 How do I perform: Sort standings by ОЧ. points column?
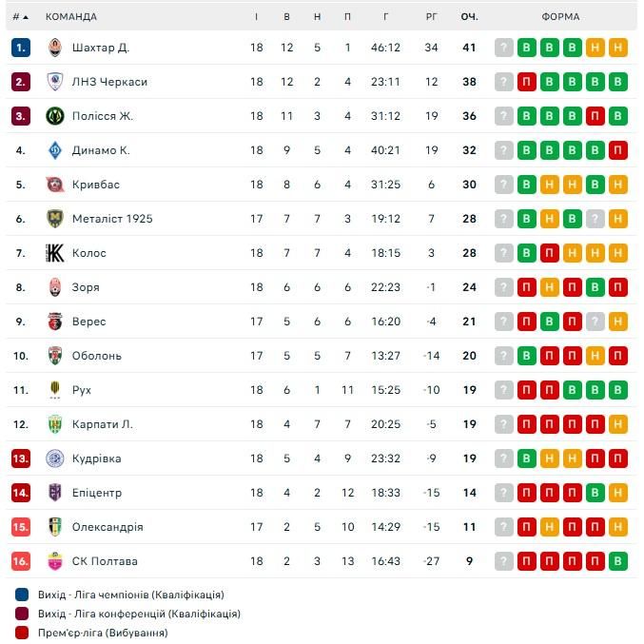(x=469, y=17)
